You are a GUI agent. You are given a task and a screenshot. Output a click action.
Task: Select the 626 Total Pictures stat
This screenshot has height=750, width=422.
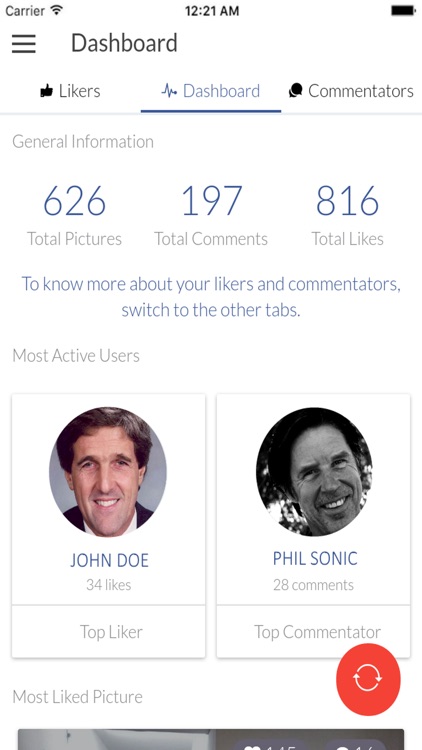pos(74,216)
